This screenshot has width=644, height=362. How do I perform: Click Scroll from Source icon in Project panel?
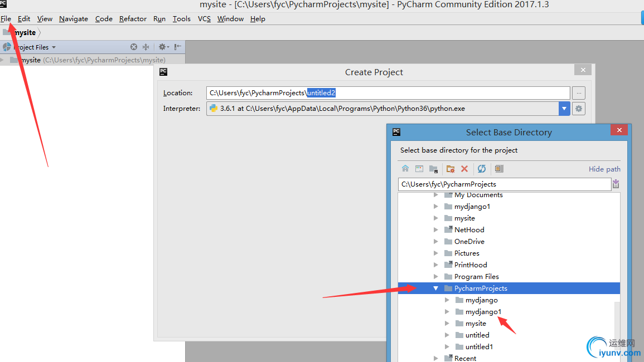pyautogui.click(x=133, y=47)
